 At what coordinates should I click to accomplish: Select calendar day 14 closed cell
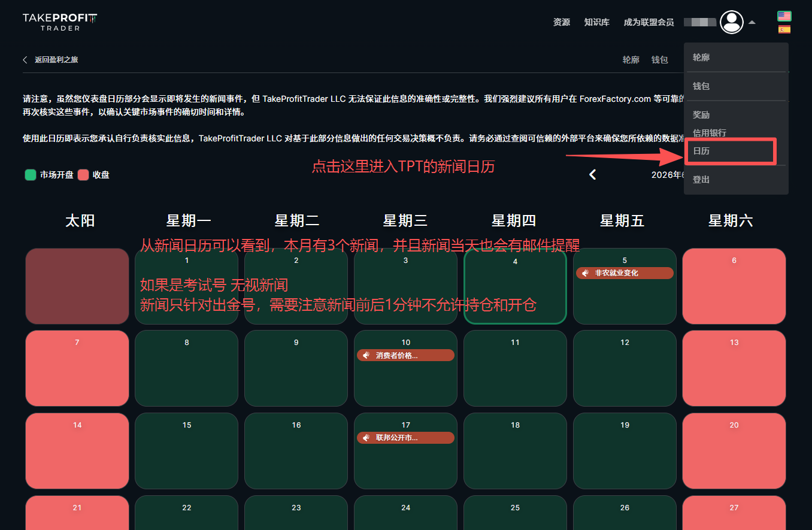click(77, 451)
